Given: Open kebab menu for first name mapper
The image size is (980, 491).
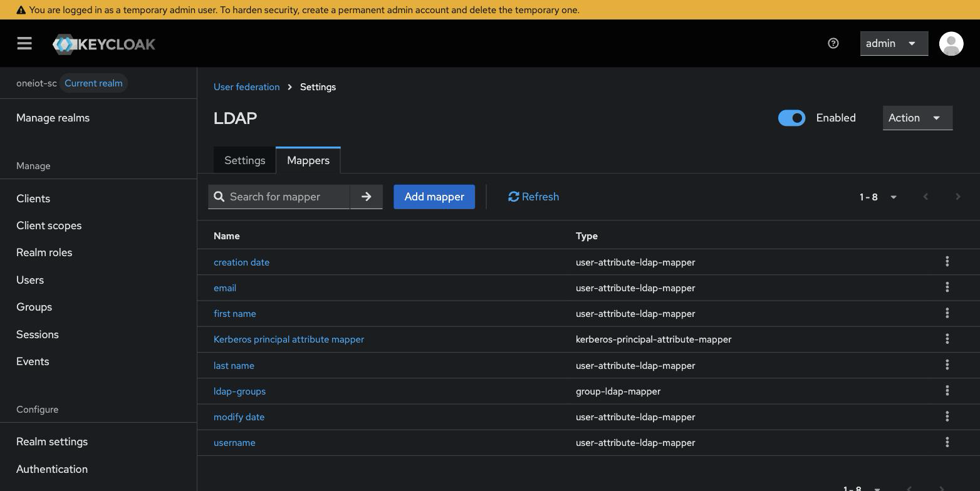Looking at the screenshot, I should point(947,313).
